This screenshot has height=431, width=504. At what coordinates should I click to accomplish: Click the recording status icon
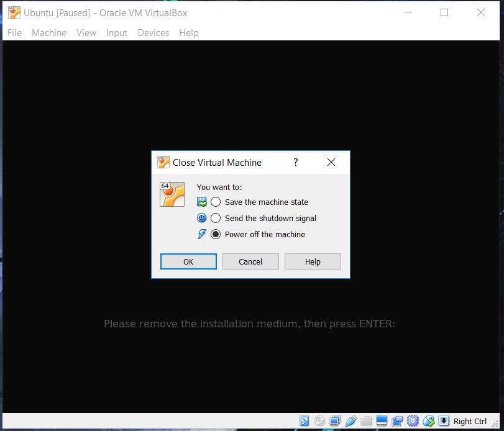point(397,420)
